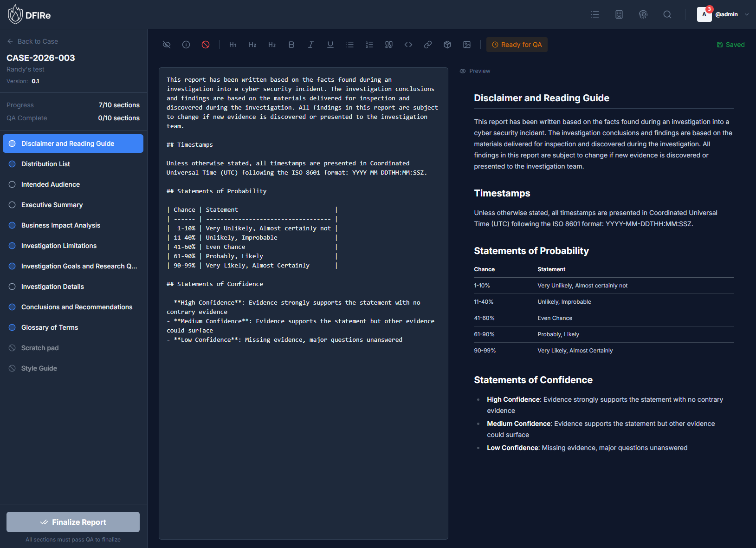The width and height of the screenshot is (756, 548).
Task: Open the fingerprint icon in the top bar
Action: coord(643,14)
